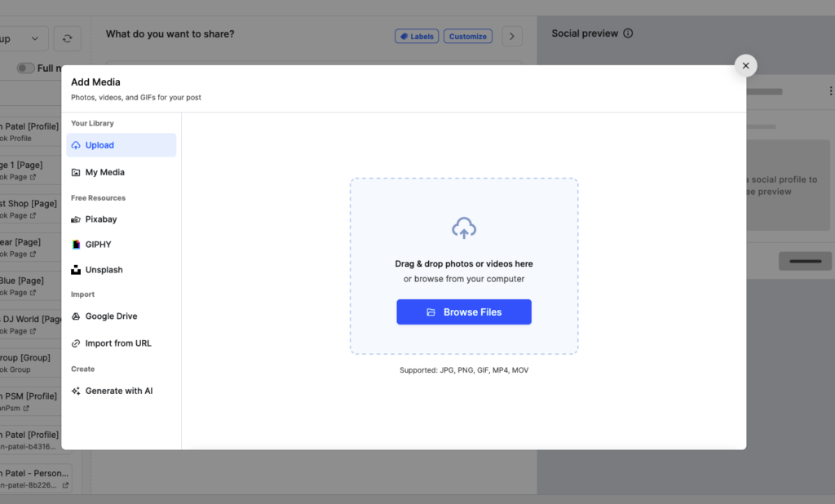
Task: Close the Add Media dialog
Action: coord(745,65)
